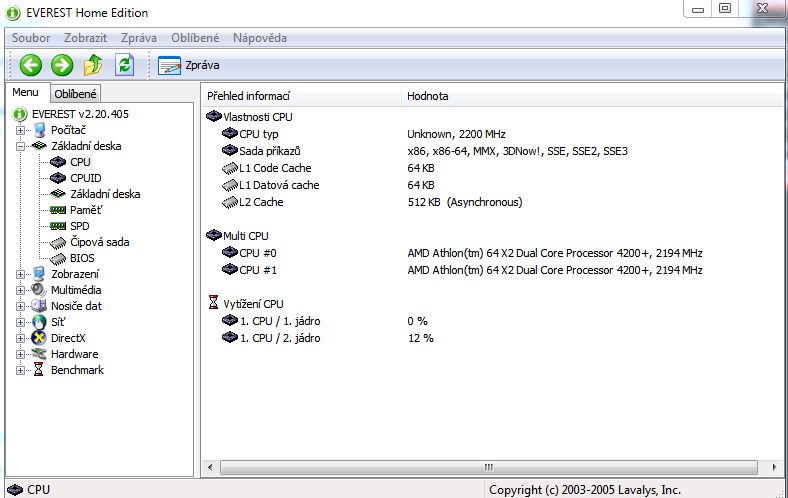The width and height of the screenshot is (788, 498).
Task: Click the horizontal scrollbar thumb
Action: pyautogui.click(x=488, y=467)
